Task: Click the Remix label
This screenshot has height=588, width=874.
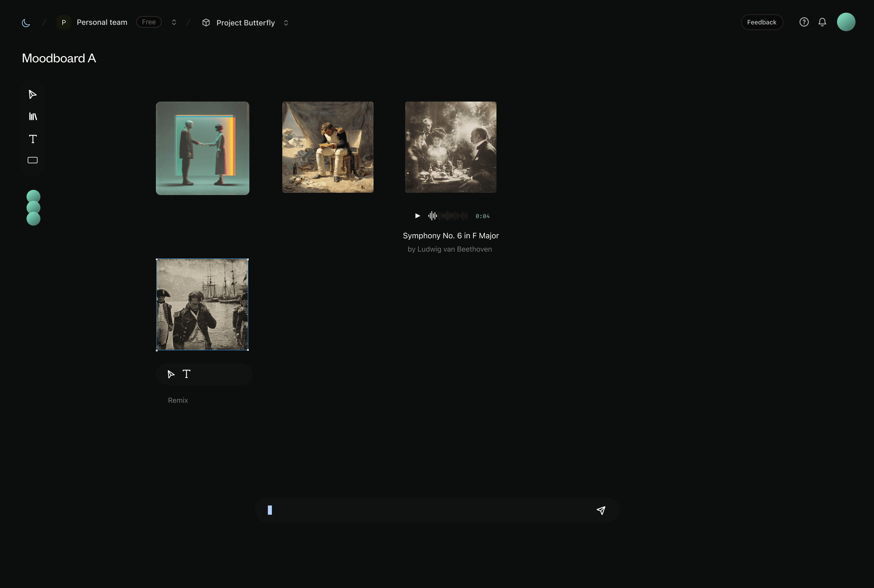Action: click(x=178, y=400)
